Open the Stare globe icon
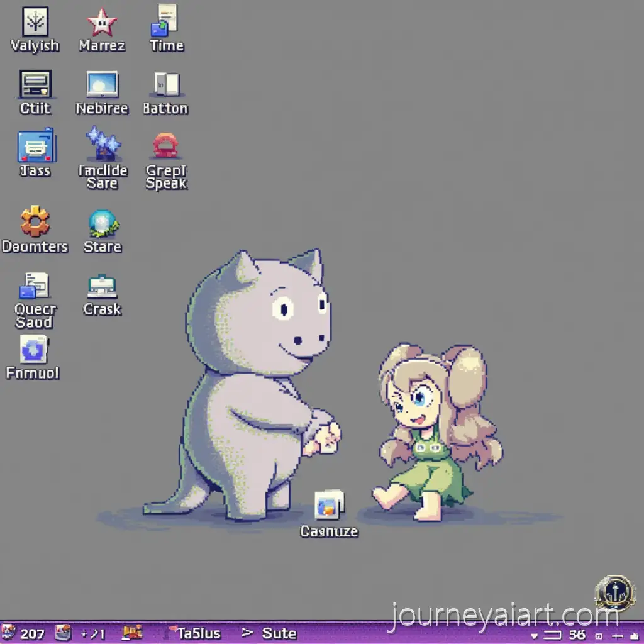 coord(102,223)
